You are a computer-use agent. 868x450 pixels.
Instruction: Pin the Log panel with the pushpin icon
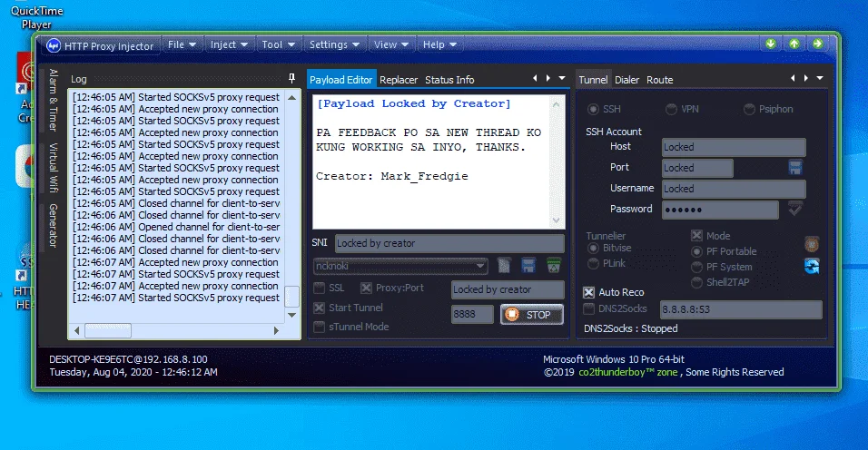click(x=291, y=79)
